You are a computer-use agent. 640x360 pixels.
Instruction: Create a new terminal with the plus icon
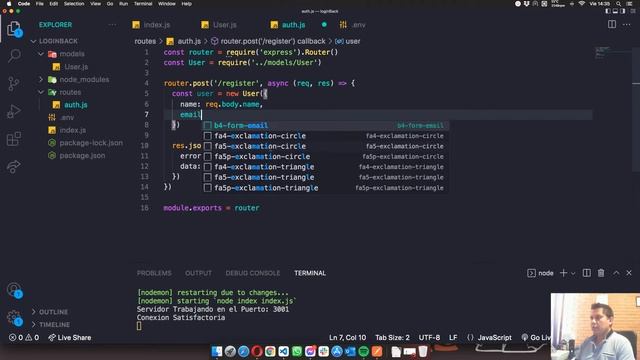pyautogui.click(x=563, y=273)
